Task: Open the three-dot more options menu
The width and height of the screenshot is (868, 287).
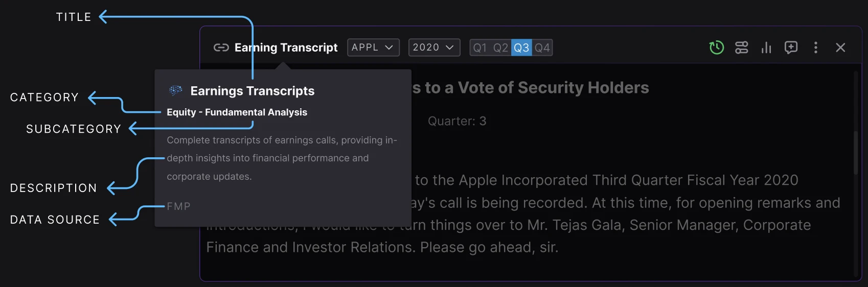Action: pyautogui.click(x=816, y=47)
